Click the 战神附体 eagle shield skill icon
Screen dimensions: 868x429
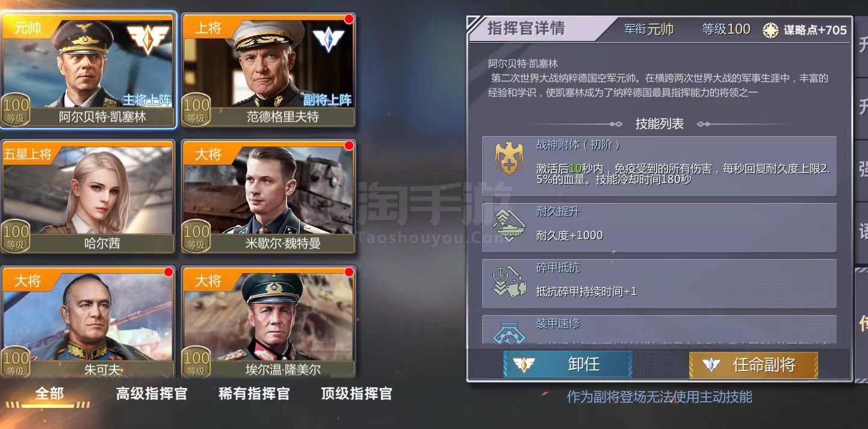coord(509,159)
